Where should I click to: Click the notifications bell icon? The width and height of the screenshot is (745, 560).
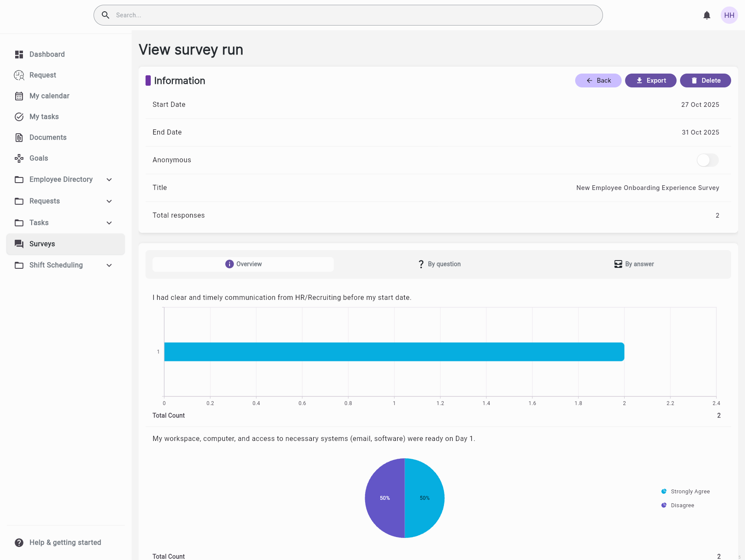(x=707, y=16)
